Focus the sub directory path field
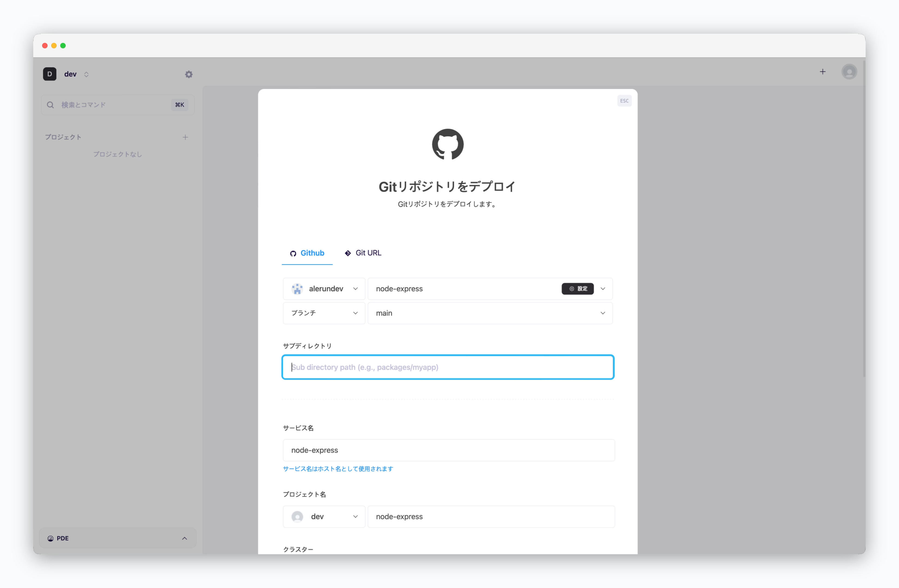This screenshot has width=899, height=588. pos(448,367)
